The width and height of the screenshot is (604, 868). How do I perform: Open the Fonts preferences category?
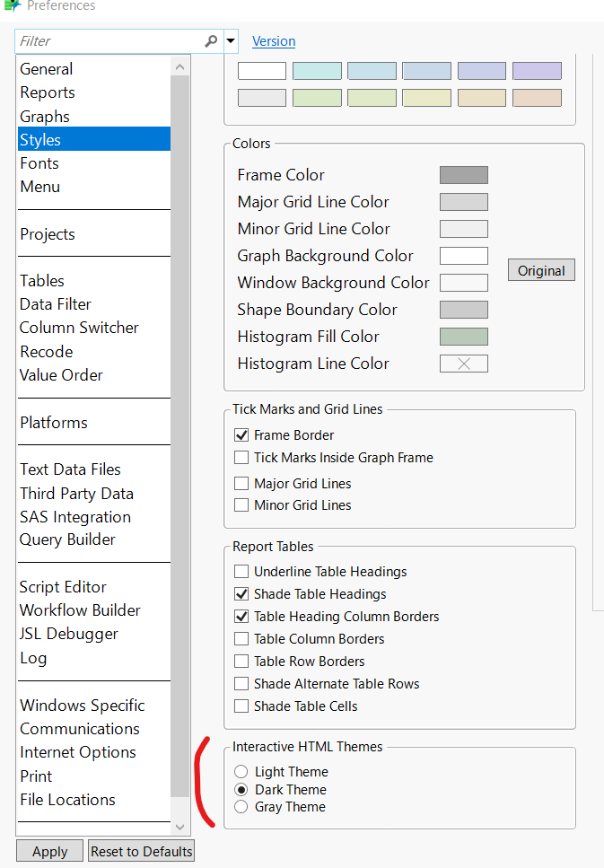coord(39,162)
